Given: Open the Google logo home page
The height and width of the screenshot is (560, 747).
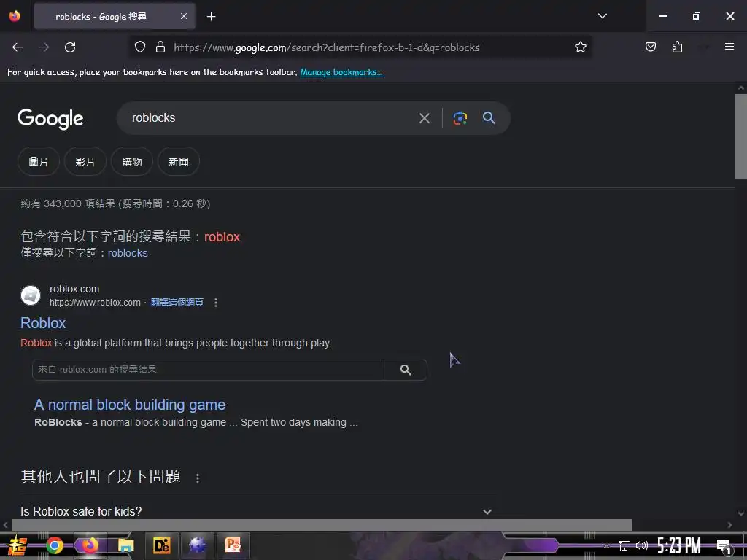Looking at the screenshot, I should point(50,119).
